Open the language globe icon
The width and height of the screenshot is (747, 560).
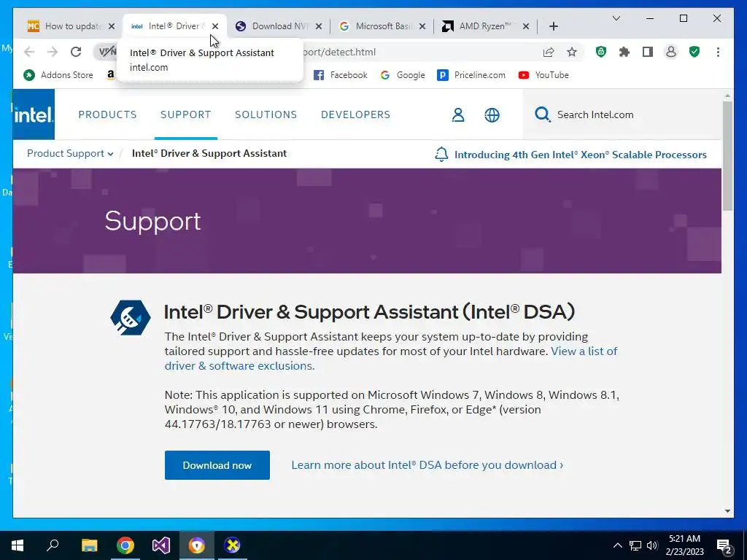coord(492,114)
